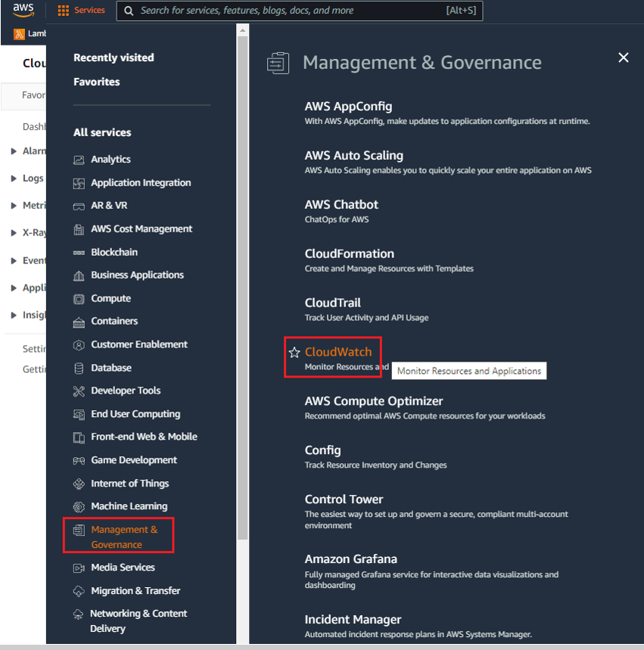
Task: Click the Networking & Content Delivery icon
Action: click(79, 614)
